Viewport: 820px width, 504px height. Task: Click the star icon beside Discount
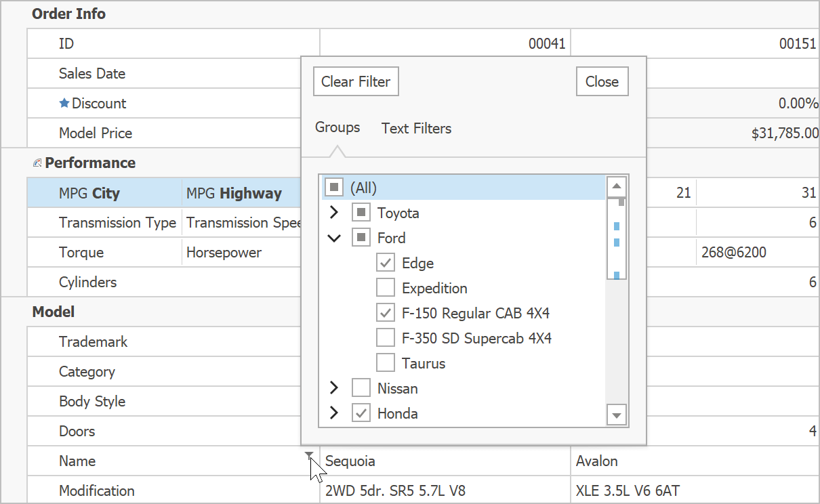[64, 103]
